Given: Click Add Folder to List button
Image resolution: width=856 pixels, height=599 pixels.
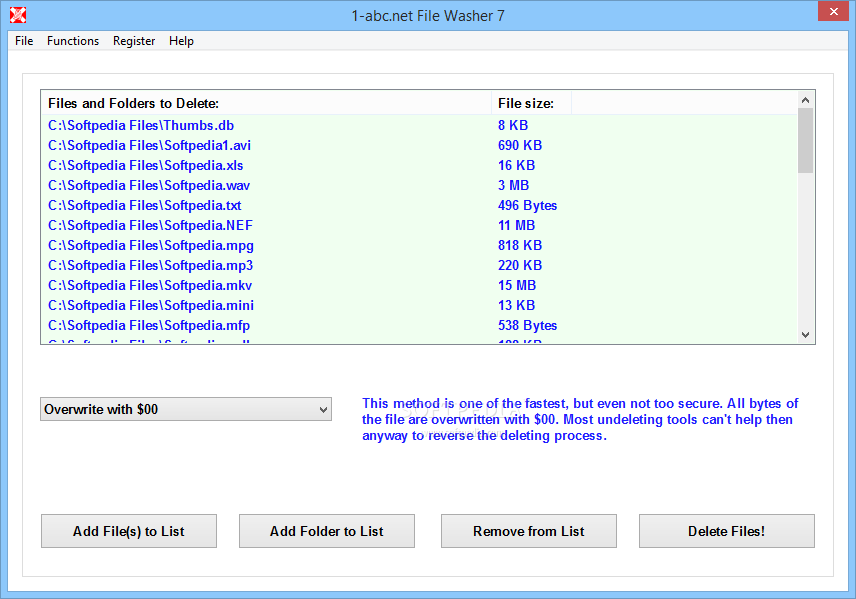Looking at the screenshot, I should pyautogui.click(x=326, y=531).
